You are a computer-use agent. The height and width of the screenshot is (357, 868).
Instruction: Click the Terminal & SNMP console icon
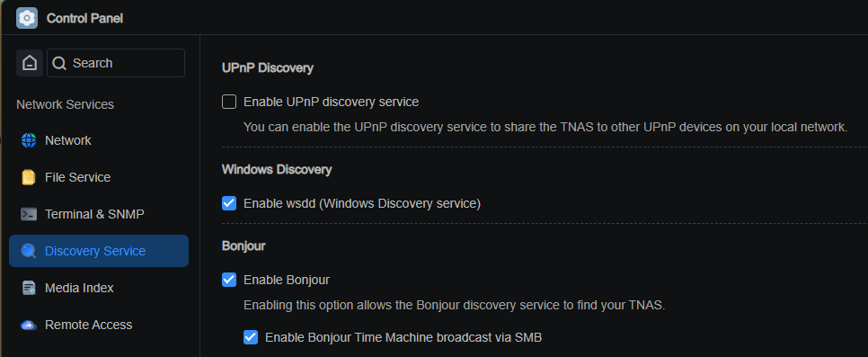point(28,214)
